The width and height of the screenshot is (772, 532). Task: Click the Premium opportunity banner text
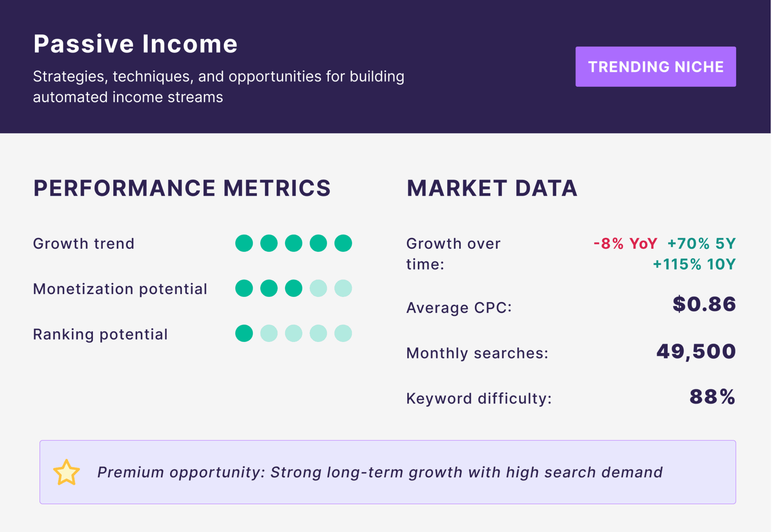(380, 473)
